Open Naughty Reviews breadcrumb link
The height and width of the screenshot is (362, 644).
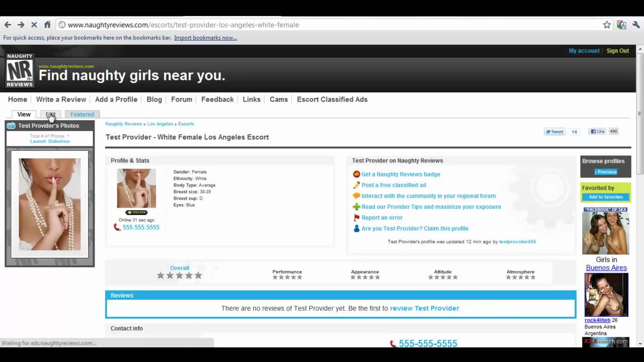click(x=123, y=124)
